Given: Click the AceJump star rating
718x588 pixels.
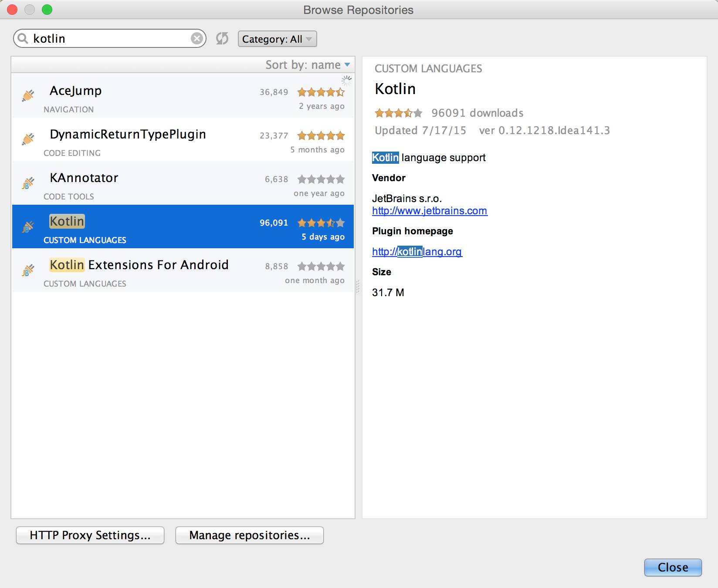Looking at the screenshot, I should 321,92.
